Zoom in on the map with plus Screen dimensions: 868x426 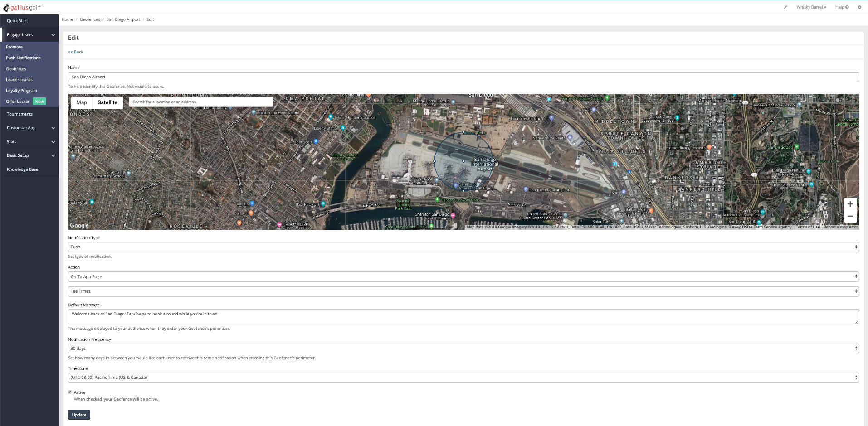point(850,204)
